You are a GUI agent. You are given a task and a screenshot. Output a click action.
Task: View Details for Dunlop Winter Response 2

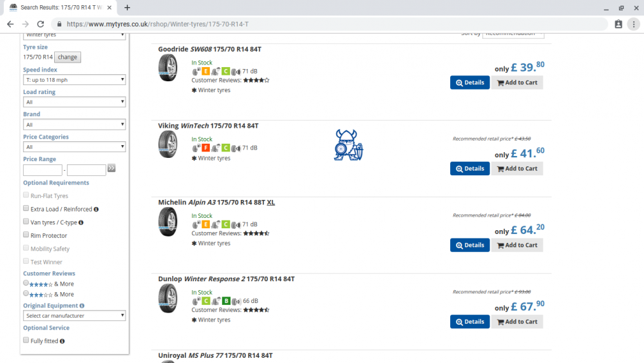tap(470, 322)
